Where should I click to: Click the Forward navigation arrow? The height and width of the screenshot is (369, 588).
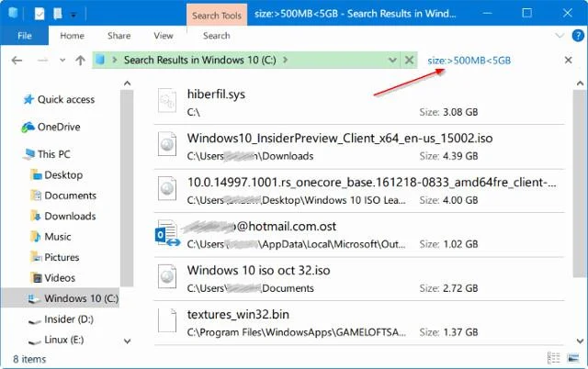tap(42, 61)
